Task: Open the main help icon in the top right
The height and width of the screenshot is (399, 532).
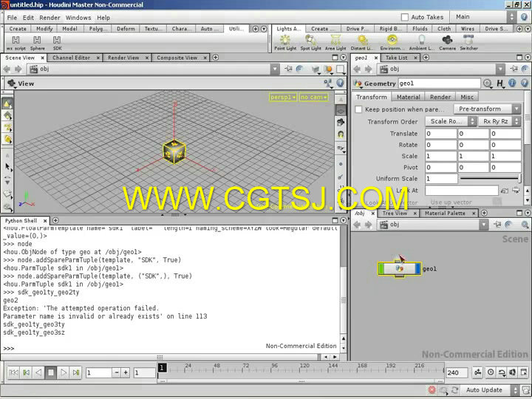Action: pos(524,17)
